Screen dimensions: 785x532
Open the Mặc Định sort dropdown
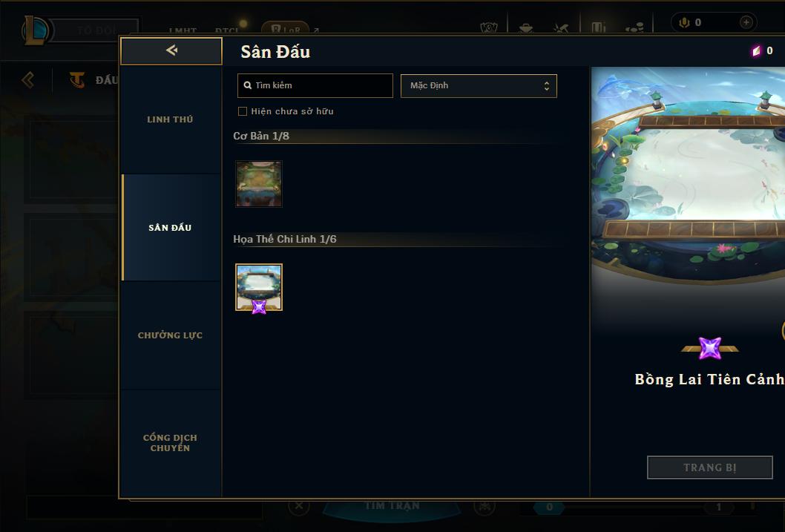pyautogui.click(x=479, y=85)
